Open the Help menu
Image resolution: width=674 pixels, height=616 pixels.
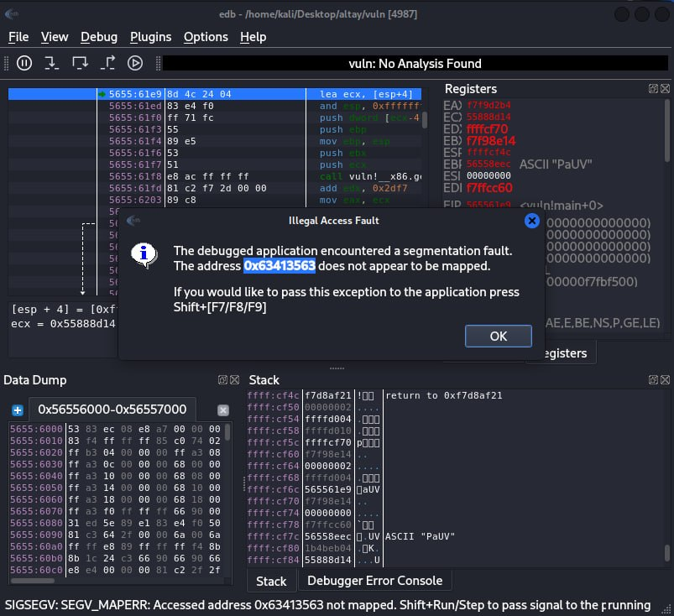[253, 37]
